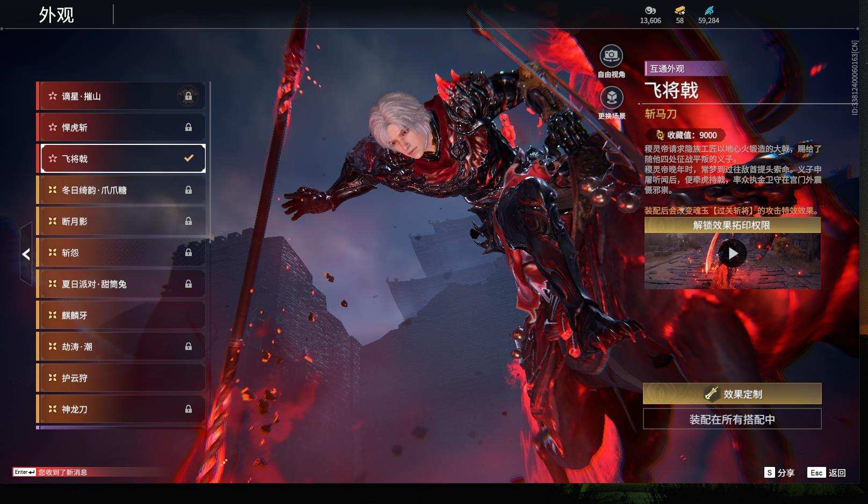The height and width of the screenshot is (504, 868).
Task: Collapse the side panel with left arrow
Action: click(x=26, y=254)
